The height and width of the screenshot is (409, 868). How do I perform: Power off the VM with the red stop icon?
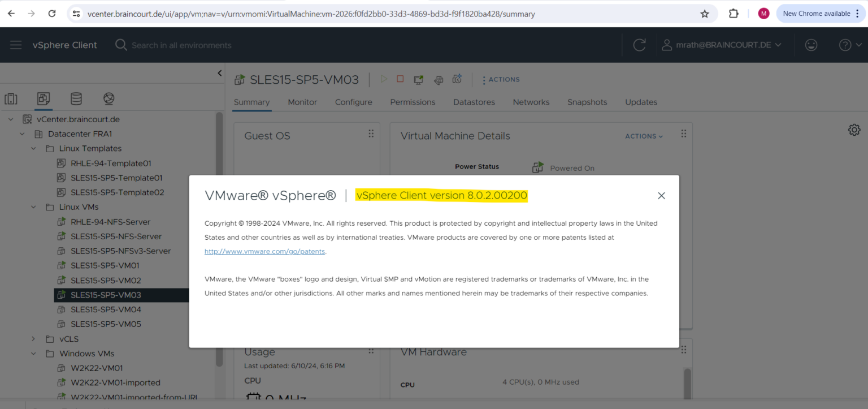(400, 79)
